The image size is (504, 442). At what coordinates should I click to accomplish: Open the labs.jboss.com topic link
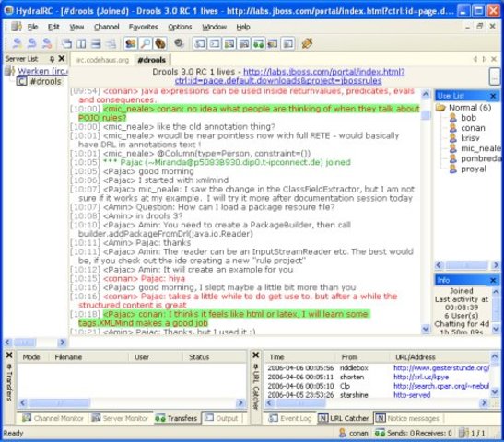point(289,76)
